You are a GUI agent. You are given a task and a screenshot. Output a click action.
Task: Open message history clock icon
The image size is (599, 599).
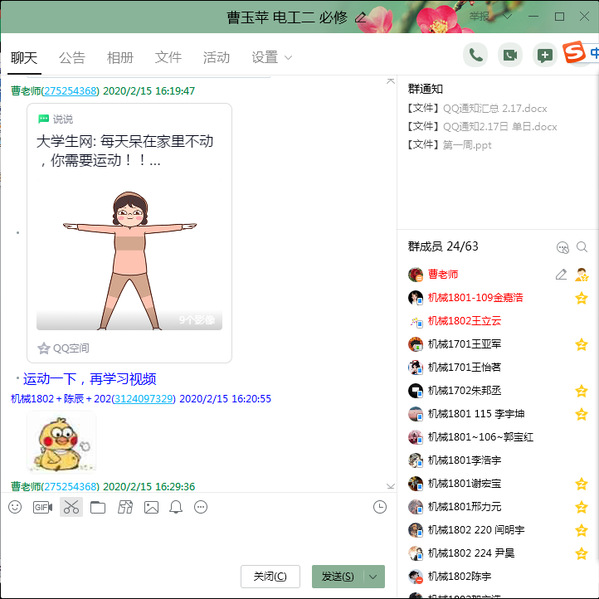[x=380, y=507]
